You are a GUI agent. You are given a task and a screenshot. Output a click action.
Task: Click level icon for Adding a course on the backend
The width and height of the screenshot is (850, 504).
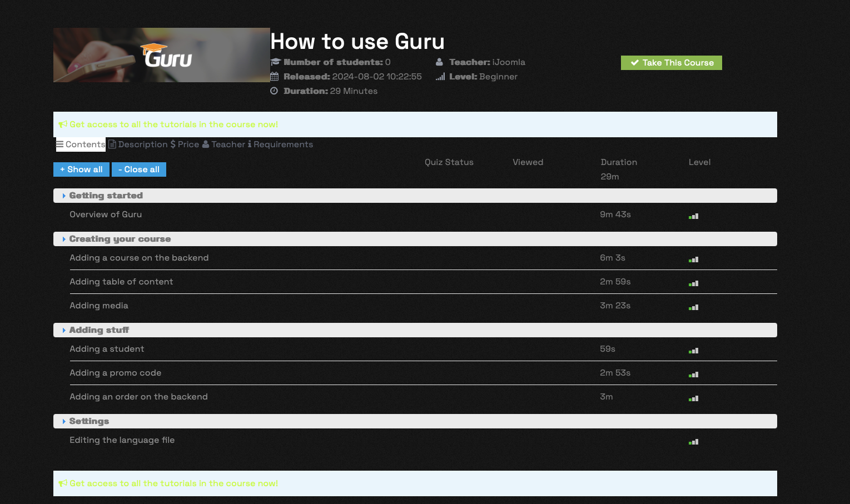click(x=693, y=260)
